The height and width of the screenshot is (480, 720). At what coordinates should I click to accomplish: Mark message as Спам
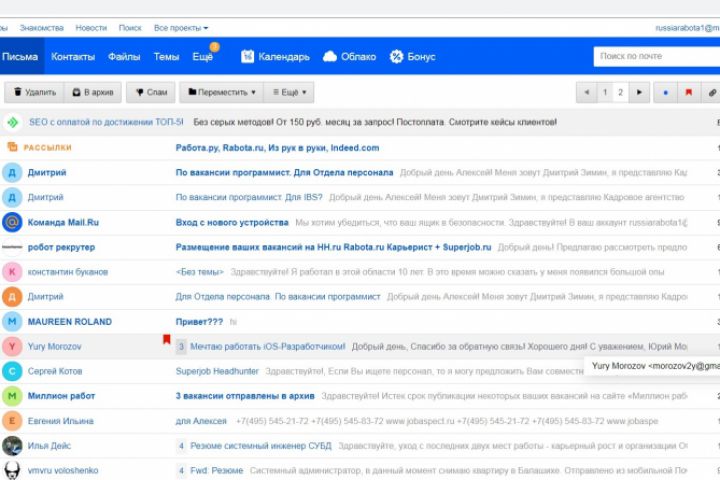click(x=151, y=92)
